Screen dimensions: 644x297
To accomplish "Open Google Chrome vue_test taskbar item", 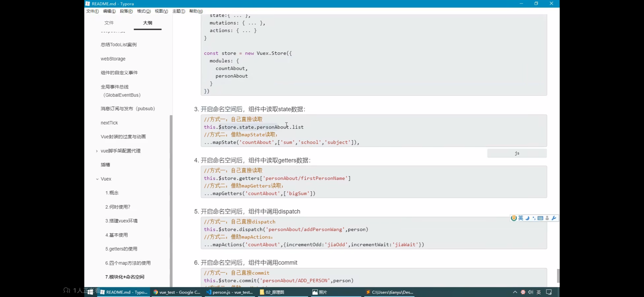I will (x=177, y=292).
